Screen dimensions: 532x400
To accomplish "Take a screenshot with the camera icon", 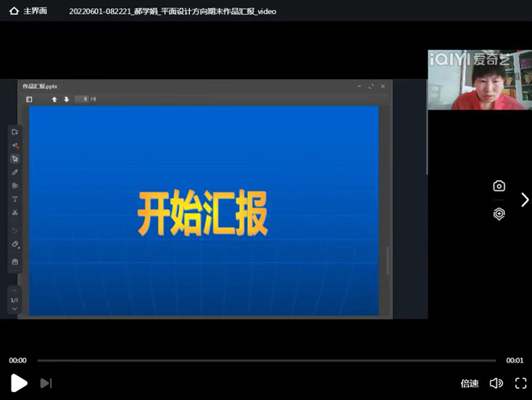I will point(499,186).
